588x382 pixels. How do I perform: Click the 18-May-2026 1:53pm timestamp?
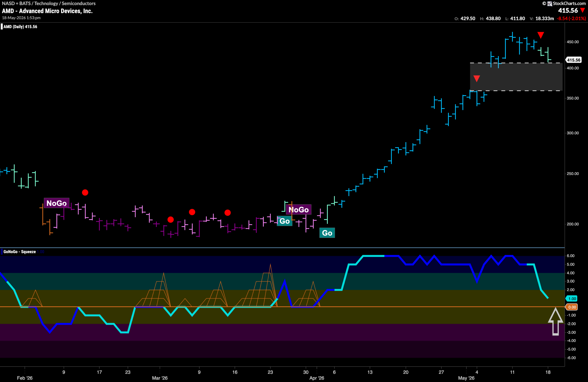21,18
